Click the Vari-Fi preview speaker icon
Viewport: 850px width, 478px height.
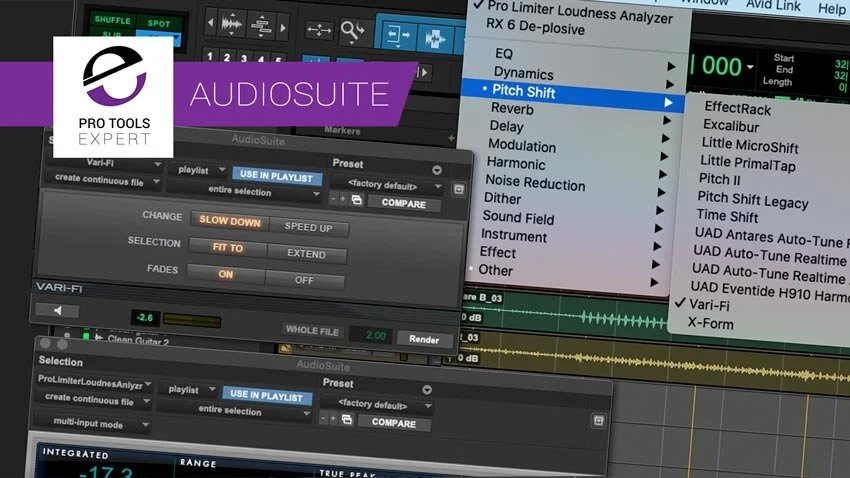tap(57, 311)
